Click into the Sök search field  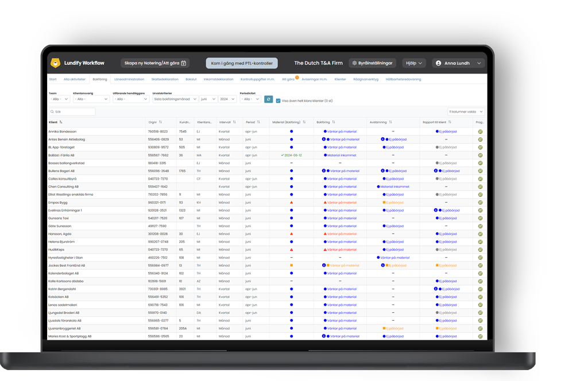coord(72,112)
